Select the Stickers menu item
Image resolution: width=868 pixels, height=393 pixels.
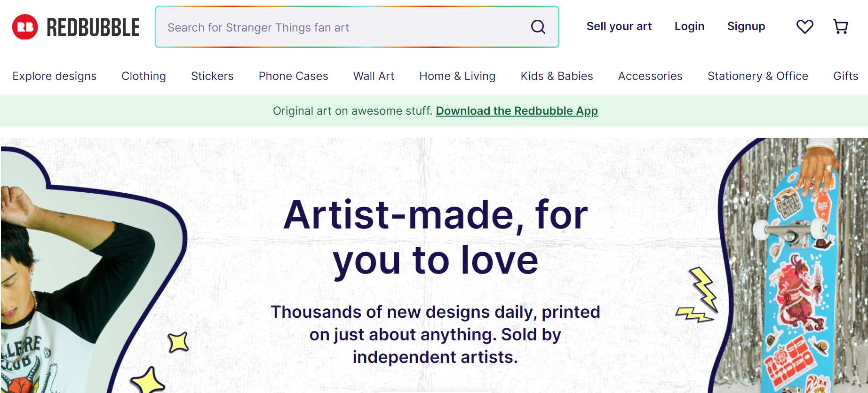[x=212, y=76]
